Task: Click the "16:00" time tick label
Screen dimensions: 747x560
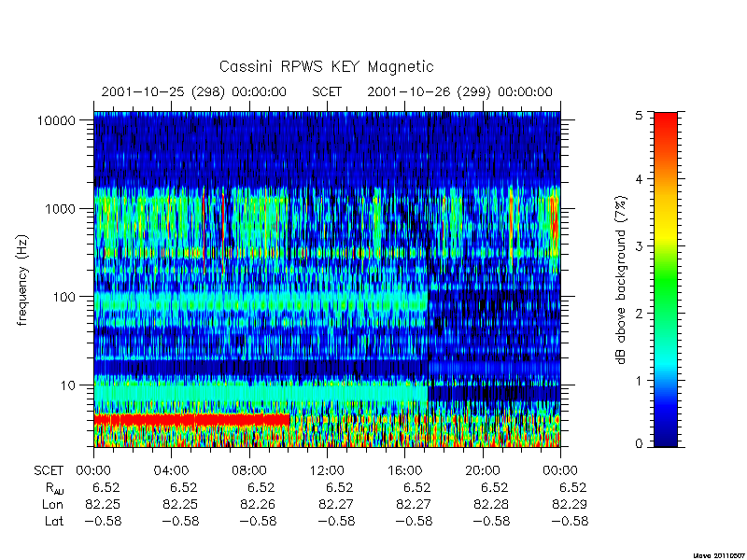Action: tap(404, 471)
